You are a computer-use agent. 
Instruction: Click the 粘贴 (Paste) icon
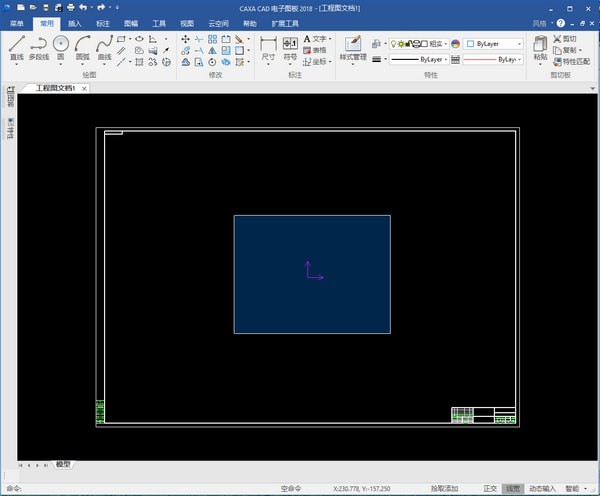pos(540,47)
